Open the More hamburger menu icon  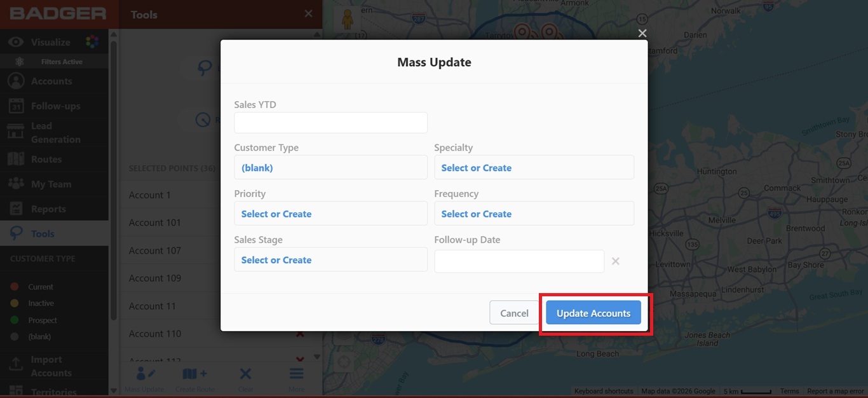click(297, 374)
